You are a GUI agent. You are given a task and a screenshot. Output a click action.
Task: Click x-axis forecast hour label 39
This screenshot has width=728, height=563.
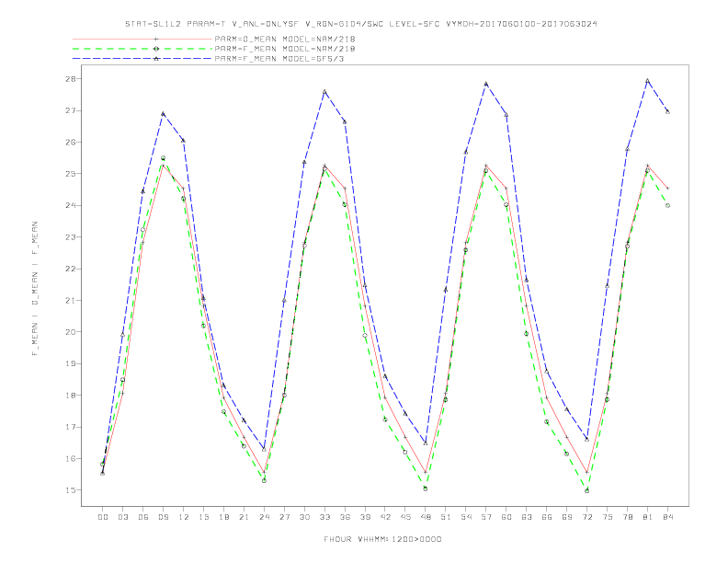(x=365, y=517)
